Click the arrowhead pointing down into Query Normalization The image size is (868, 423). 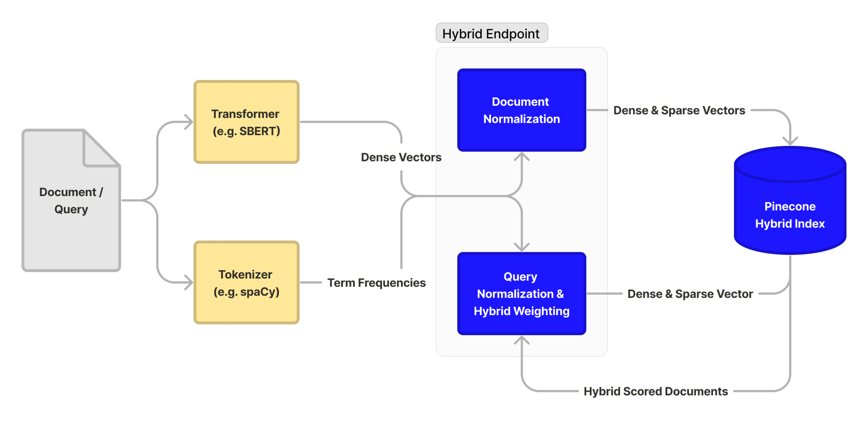[x=522, y=247]
